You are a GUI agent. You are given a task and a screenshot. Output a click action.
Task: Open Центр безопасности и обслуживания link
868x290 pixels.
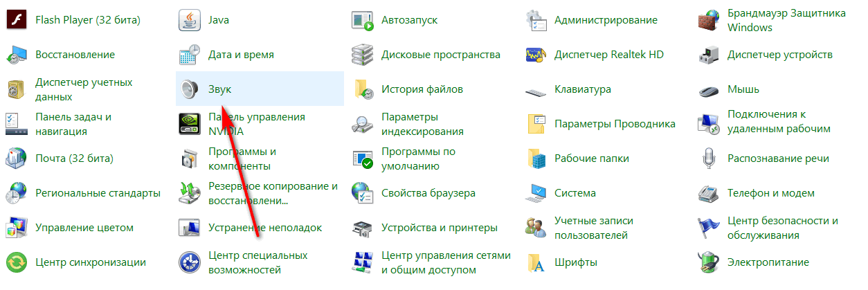[x=783, y=228]
